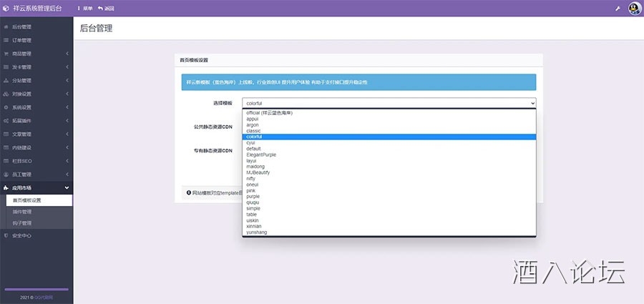The image size is (644, 304).
Task: Select the 钩子管理 submenu item
Action: tap(22, 223)
